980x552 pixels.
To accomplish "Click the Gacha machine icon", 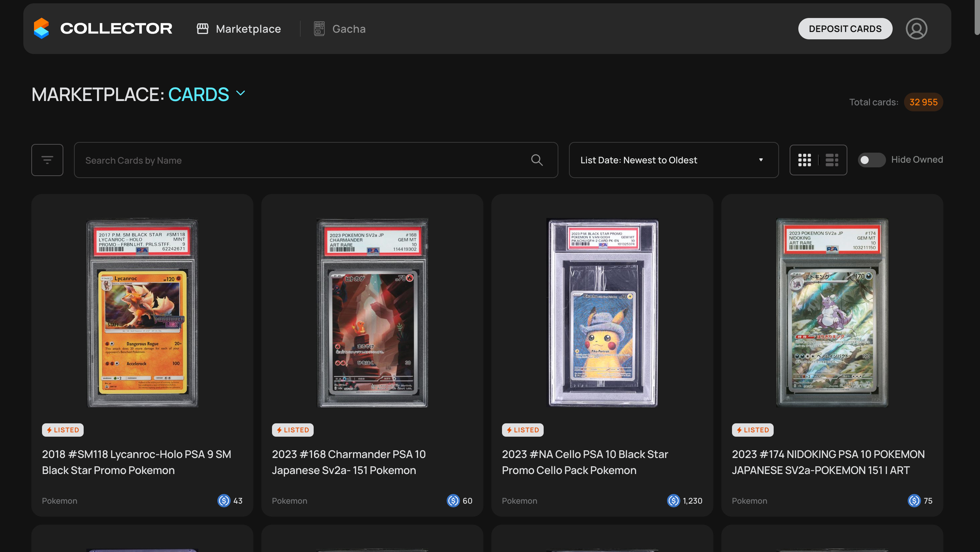I will tap(319, 29).
